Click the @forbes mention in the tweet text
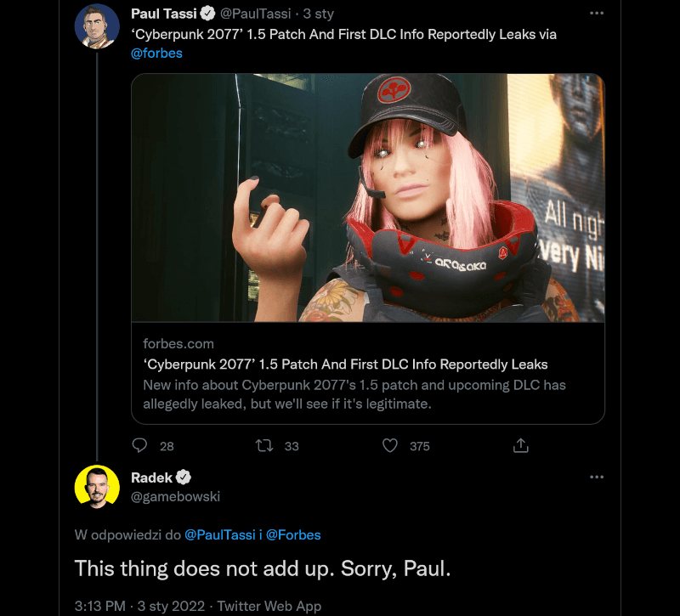 156,53
